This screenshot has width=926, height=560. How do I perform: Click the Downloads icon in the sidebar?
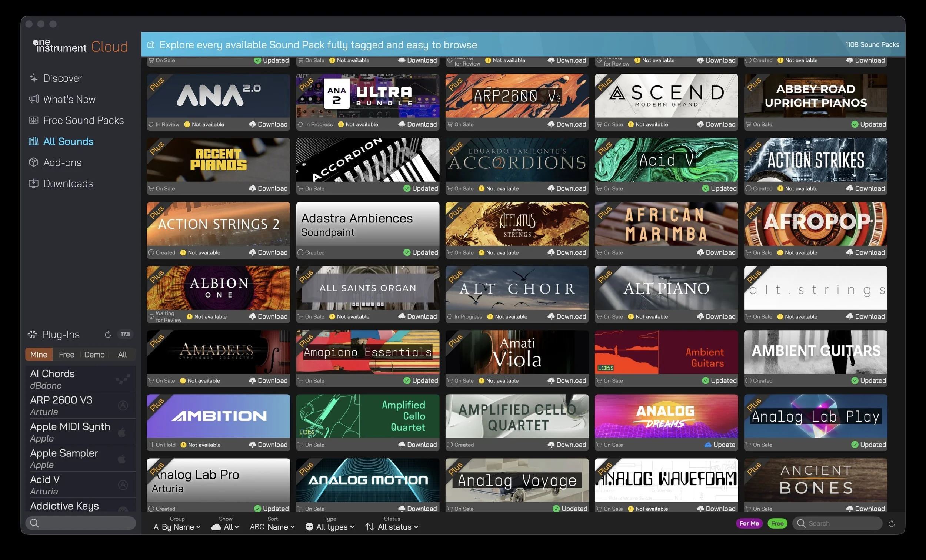pos(34,183)
